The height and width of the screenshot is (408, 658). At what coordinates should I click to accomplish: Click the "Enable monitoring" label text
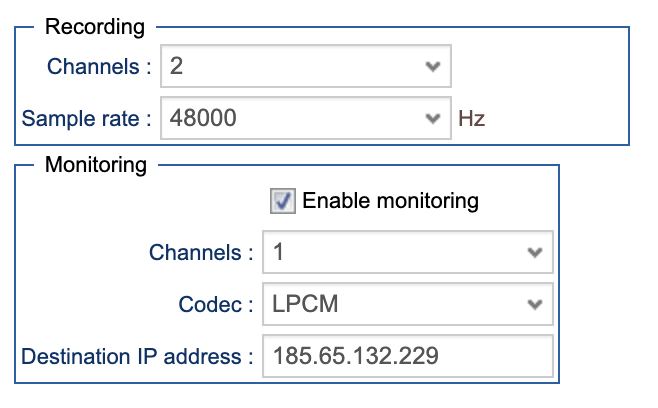[390, 201]
